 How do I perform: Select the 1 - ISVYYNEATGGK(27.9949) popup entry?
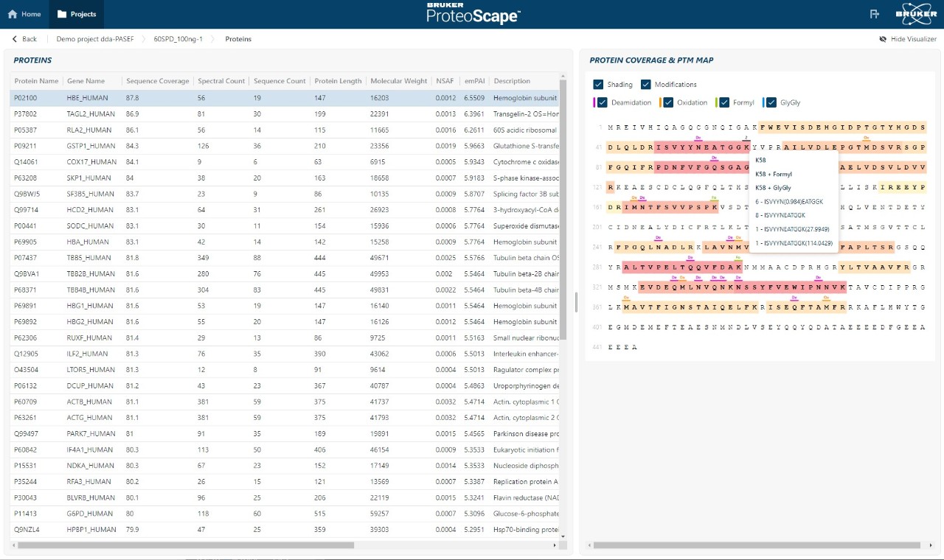click(793, 228)
